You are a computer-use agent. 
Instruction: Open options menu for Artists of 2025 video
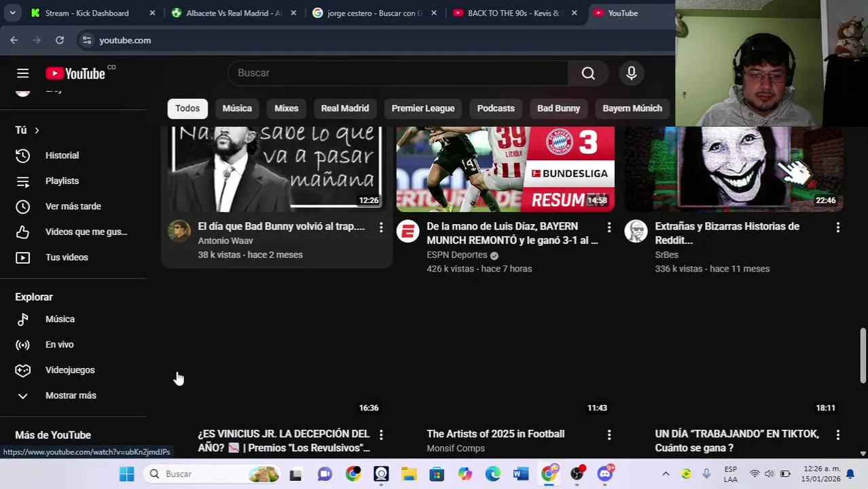coord(609,435)
